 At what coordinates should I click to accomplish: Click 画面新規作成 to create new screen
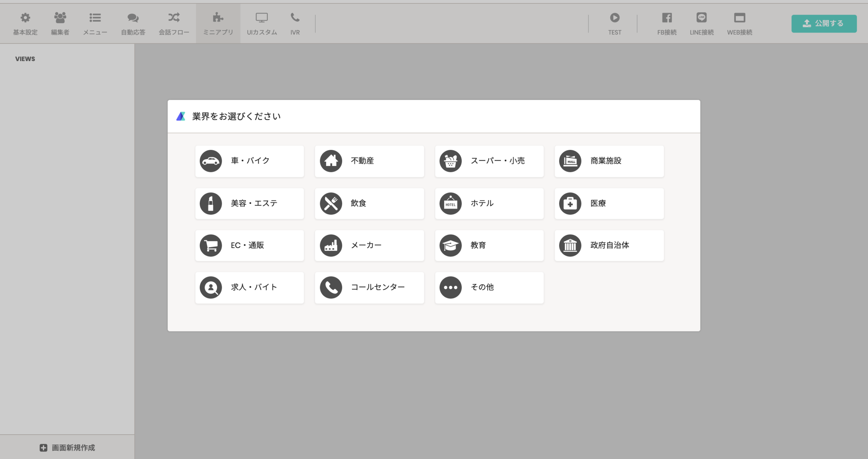click(x=67, y=447)
